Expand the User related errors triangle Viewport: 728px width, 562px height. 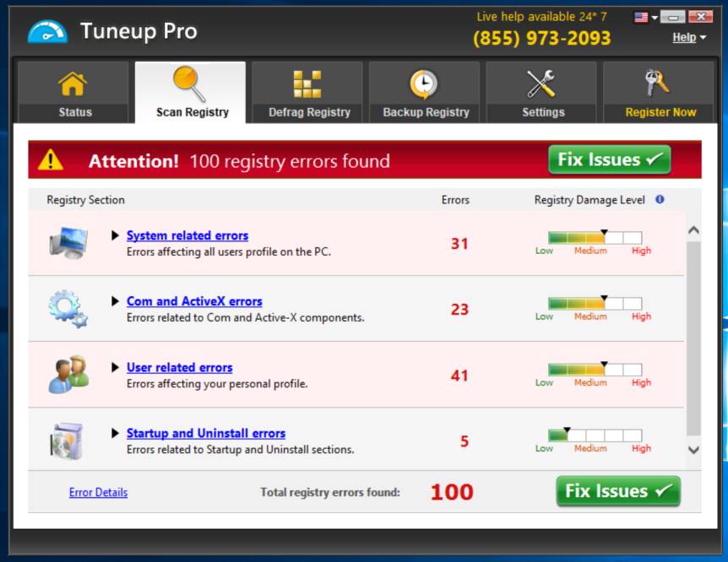[115, 367]
